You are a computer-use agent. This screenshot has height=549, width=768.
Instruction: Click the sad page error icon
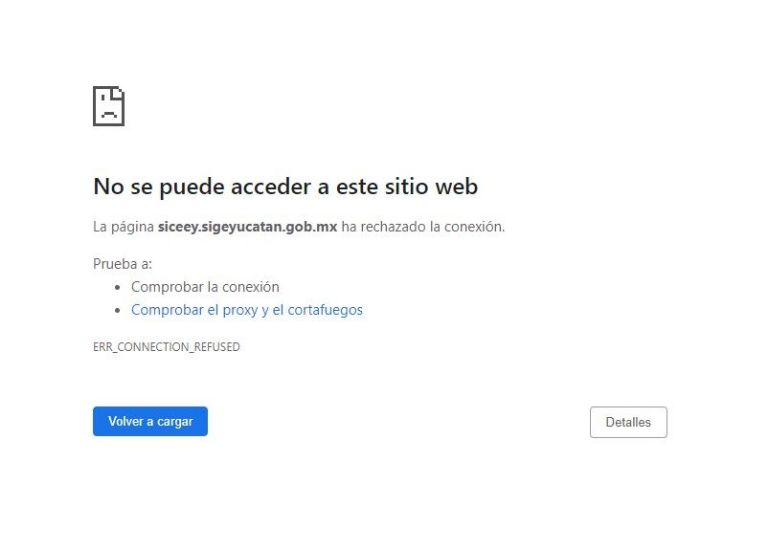(108, 106)
